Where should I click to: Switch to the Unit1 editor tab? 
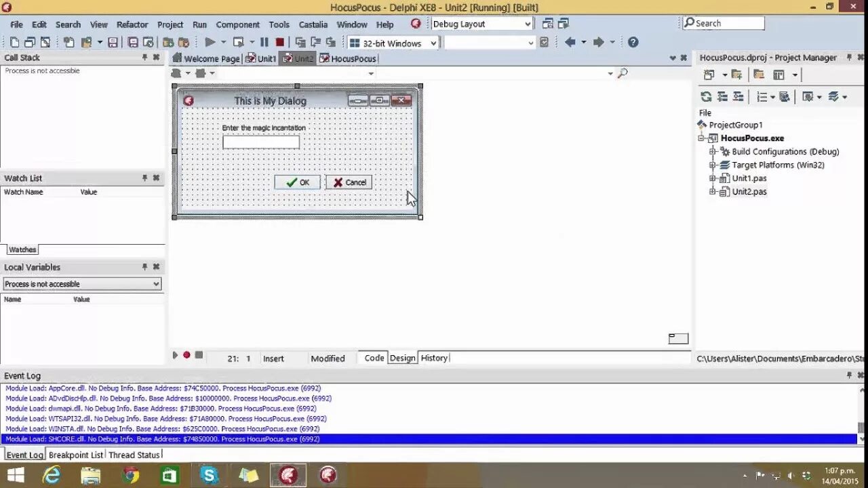click(261, 58)
